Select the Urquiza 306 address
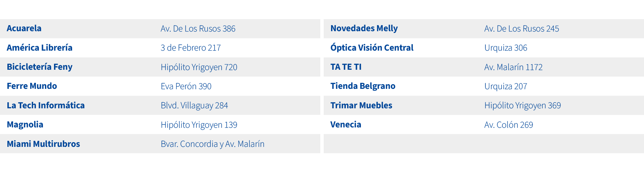 [505, 48]
